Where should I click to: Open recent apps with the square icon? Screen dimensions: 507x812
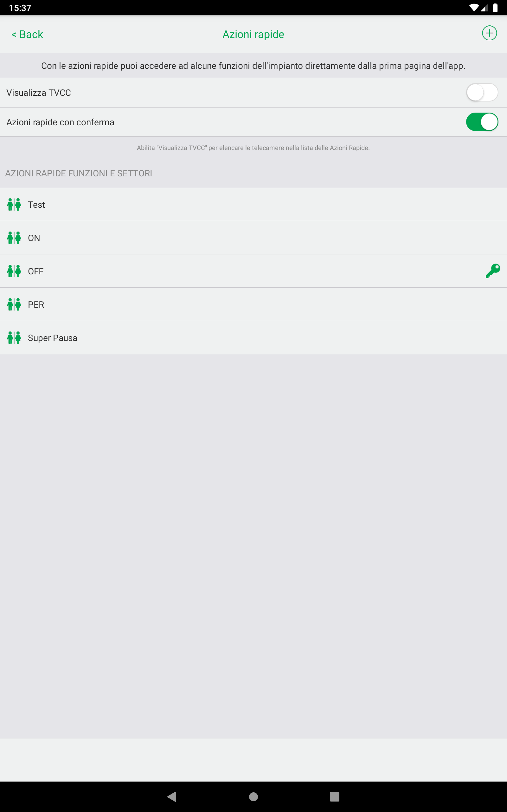(335, 796)
